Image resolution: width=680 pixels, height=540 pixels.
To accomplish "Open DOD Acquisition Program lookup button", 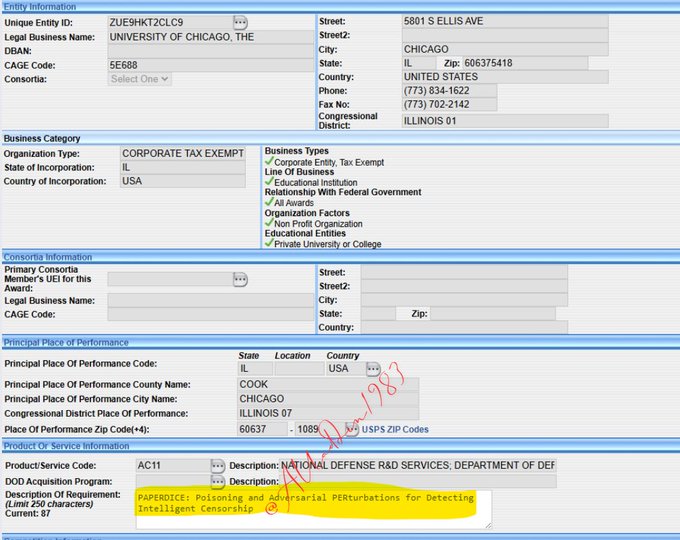I will (x=218, y=481).
